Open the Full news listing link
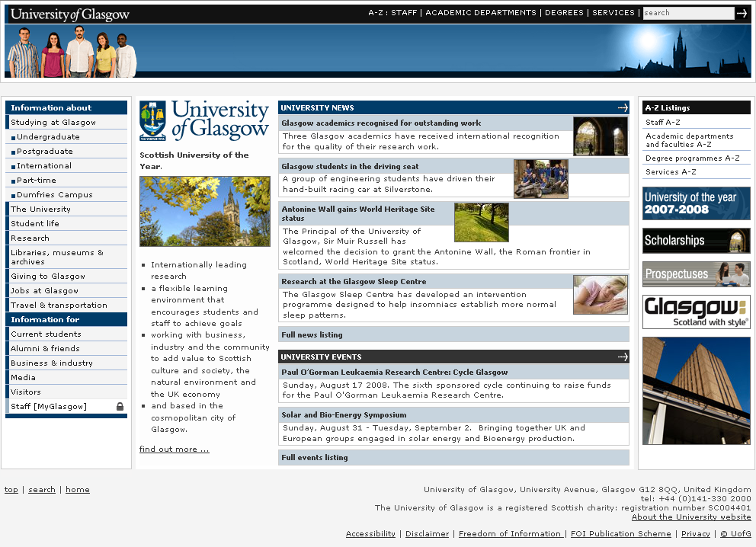 click(312, 334)
